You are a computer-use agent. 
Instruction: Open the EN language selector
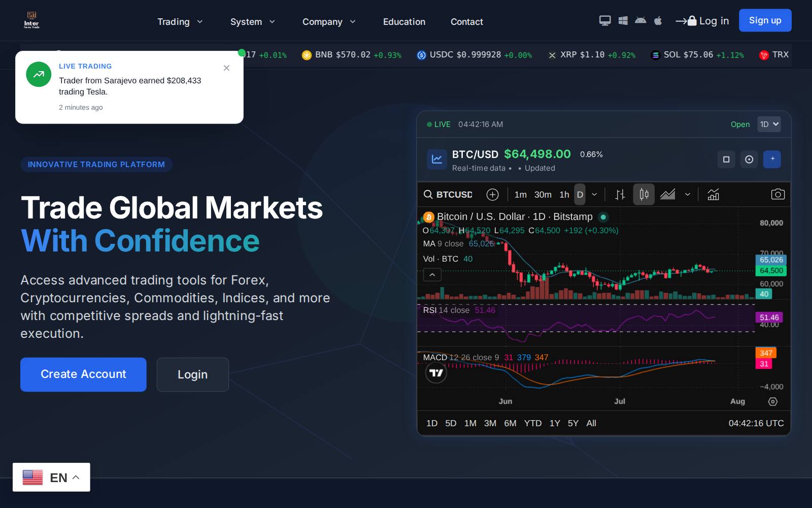[x=51, y=477]
